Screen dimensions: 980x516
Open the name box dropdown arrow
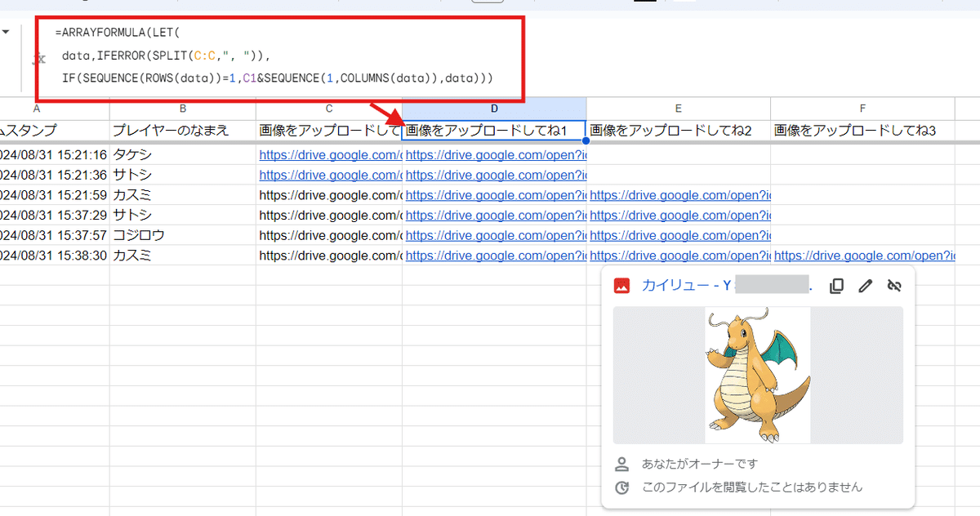coord(6,33)
